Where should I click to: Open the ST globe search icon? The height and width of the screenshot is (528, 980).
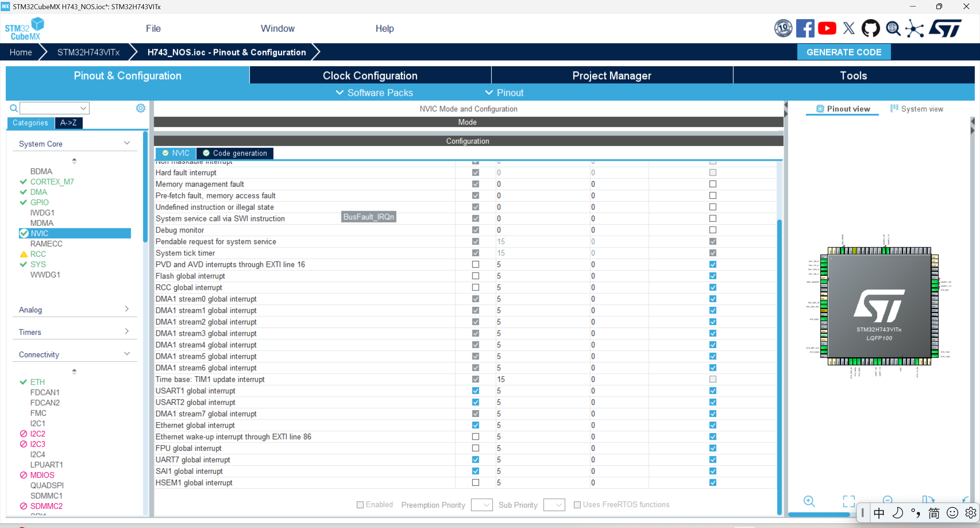pyautogui.click(x=893, y=28)
